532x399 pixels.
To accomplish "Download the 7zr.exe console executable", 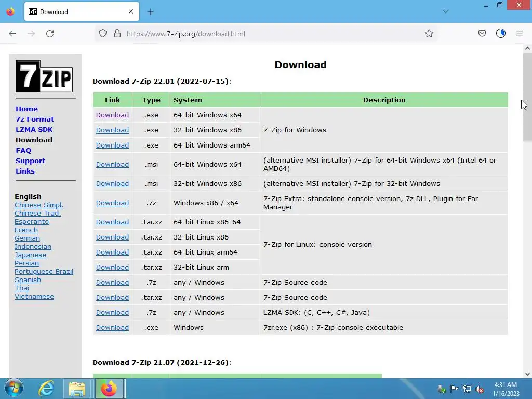I will pyautogui.click(x=112, y=327).
